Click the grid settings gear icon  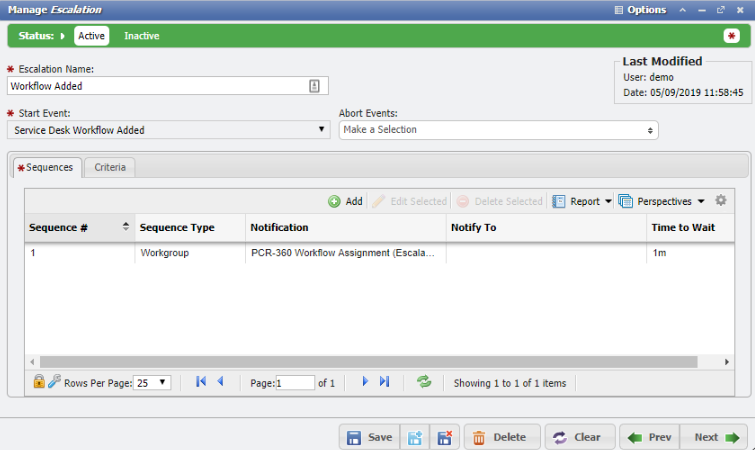coord(721,201)
